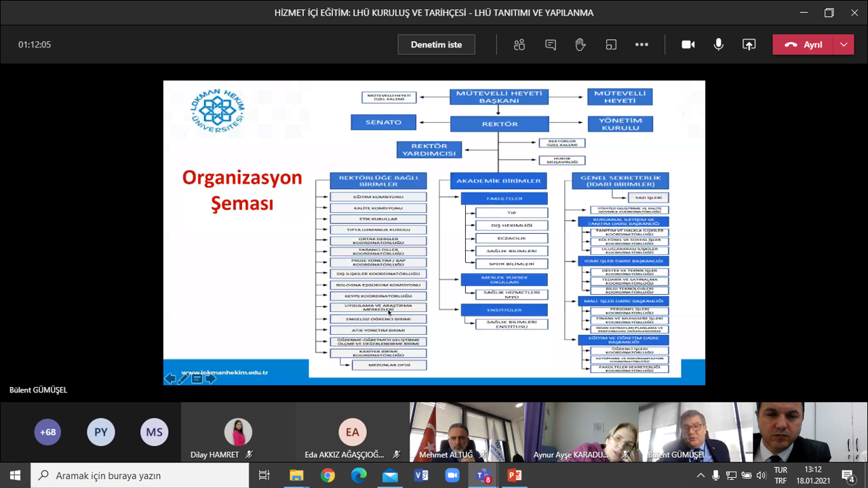Screen dimensions: 868x488
Task: Raise your hand in the meeting
Action: [x=580, y=45]
